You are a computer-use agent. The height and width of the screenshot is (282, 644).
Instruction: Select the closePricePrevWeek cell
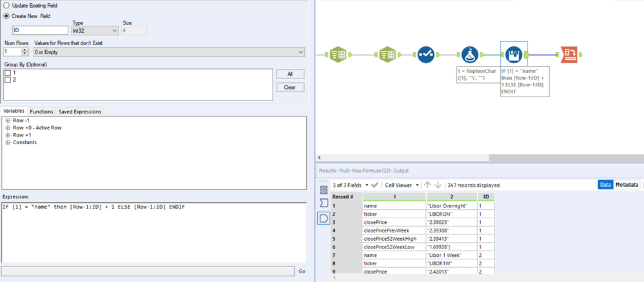395,230
